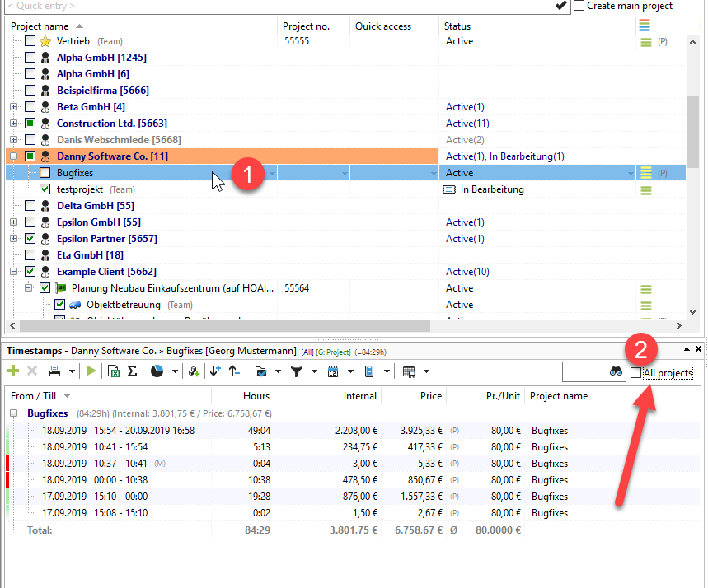The height and width of the screenshot is (588, 708).
Task: Click the printer icon in timestamps toolbar
Action: (x=54, y=371)
